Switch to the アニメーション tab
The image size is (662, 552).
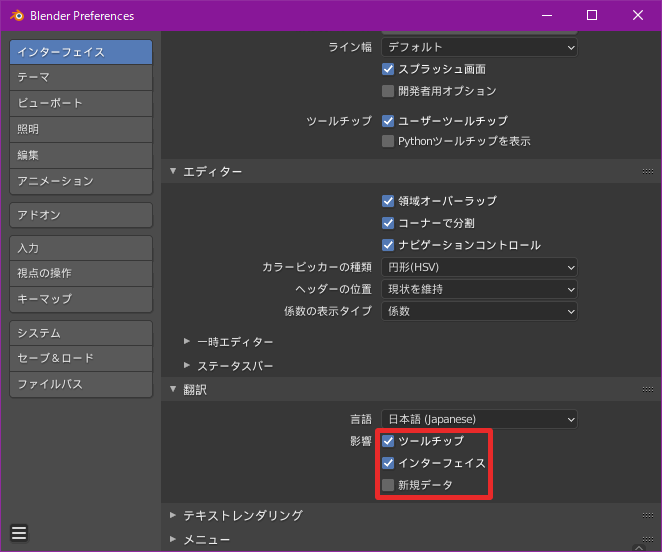(81, 181)
